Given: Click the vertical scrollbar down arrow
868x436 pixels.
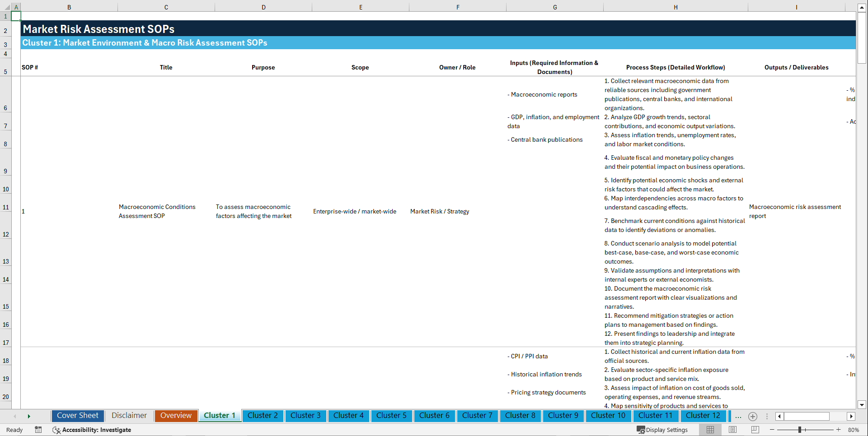Looking at the screenshot, I should [x=863, y=405].
